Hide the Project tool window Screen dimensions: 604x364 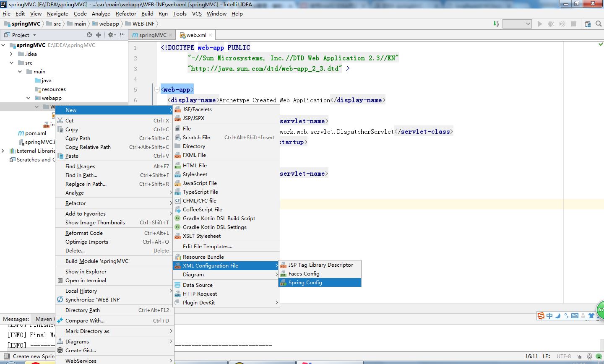coord(122,35)
